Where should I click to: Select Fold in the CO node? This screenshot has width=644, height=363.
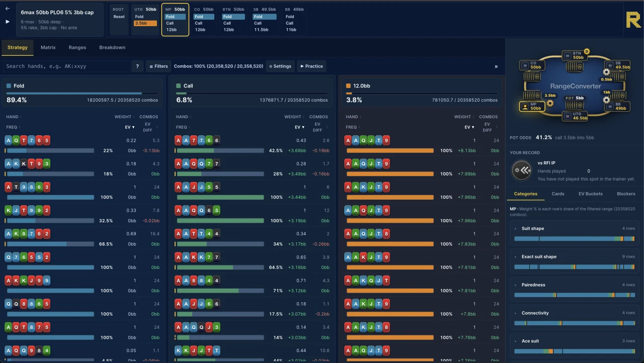coord(204,17)
